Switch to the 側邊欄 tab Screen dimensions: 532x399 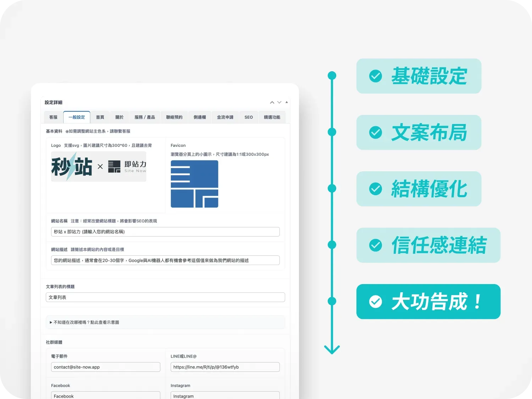coord(200,117)
